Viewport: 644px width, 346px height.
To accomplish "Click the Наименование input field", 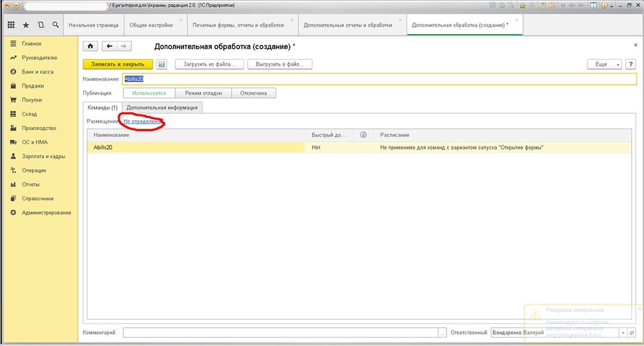I will [377, 79].
